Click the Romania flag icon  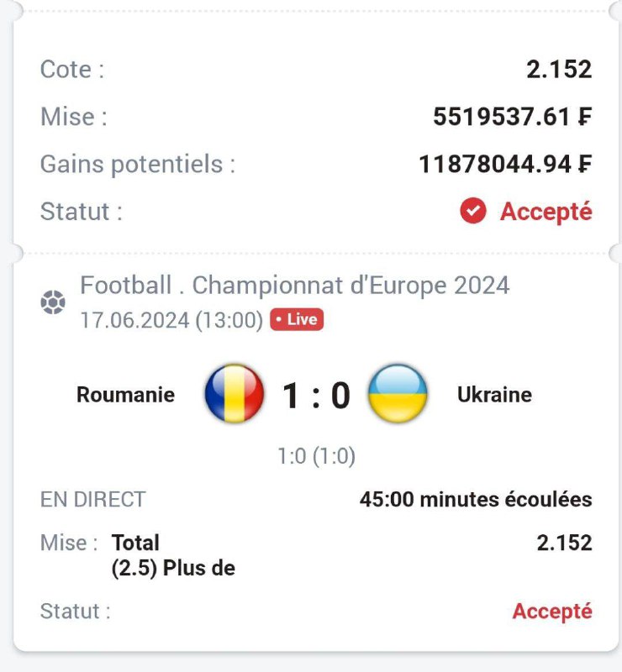pyautogui.click(x=234, y=393)
